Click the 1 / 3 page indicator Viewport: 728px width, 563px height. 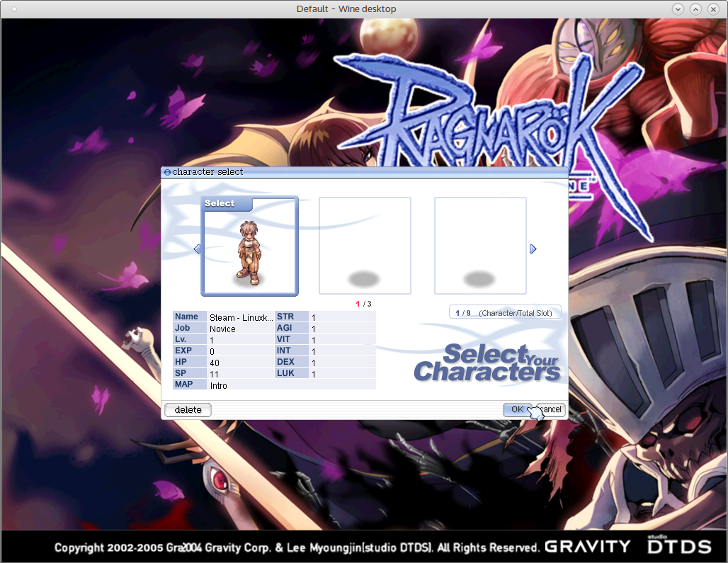(363, 304)
